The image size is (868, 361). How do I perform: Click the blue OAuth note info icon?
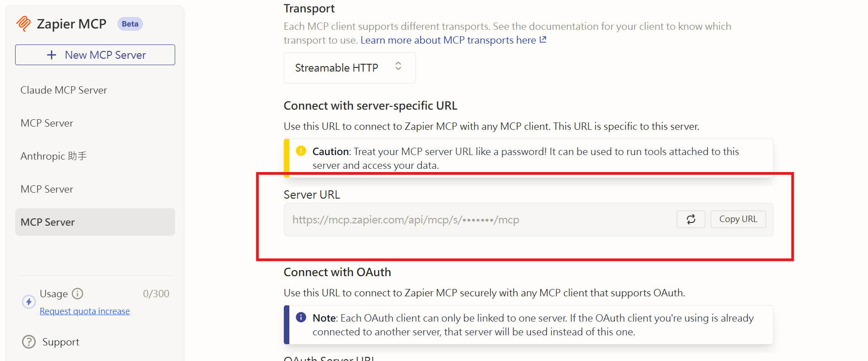point(301,317)
